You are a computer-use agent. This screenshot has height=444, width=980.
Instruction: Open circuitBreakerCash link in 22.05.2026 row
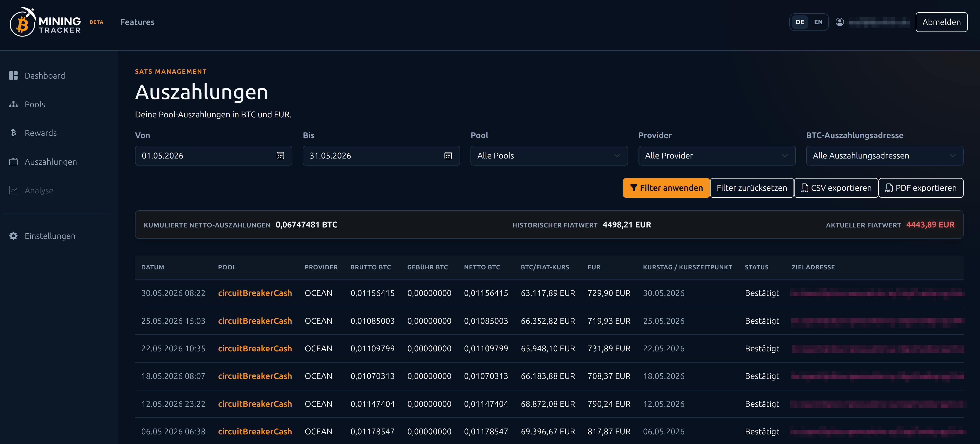255,348
